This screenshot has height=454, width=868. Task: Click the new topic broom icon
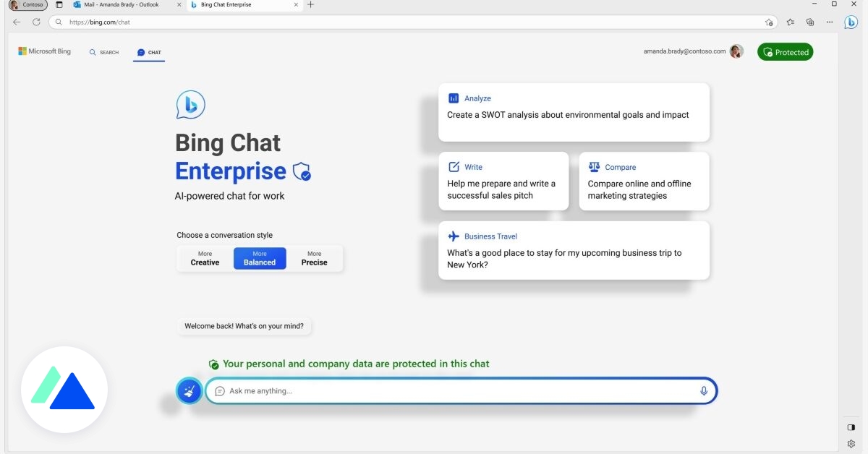pyautogui.click(x=189, y=390)
